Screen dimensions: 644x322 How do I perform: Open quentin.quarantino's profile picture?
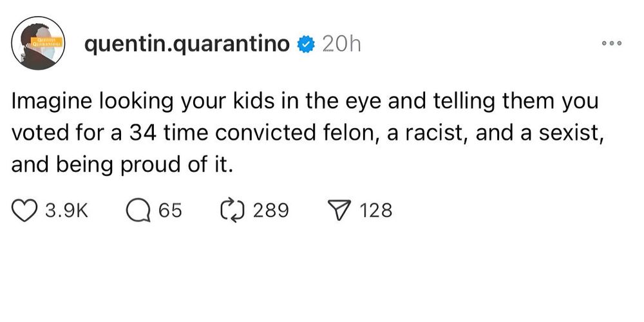point(39,43)
